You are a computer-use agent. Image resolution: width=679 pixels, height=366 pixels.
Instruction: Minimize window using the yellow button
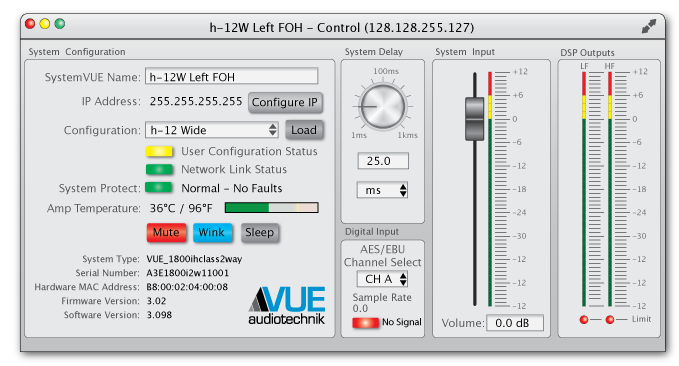click(x=45, y=24)
